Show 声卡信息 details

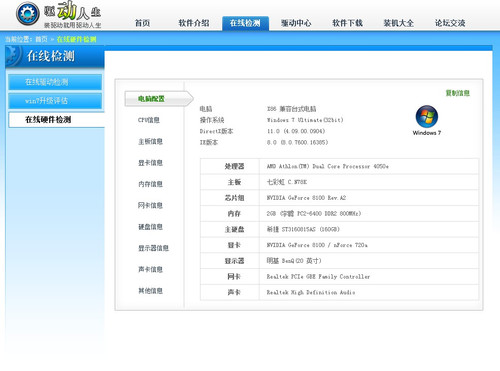[x=150, y=269]
